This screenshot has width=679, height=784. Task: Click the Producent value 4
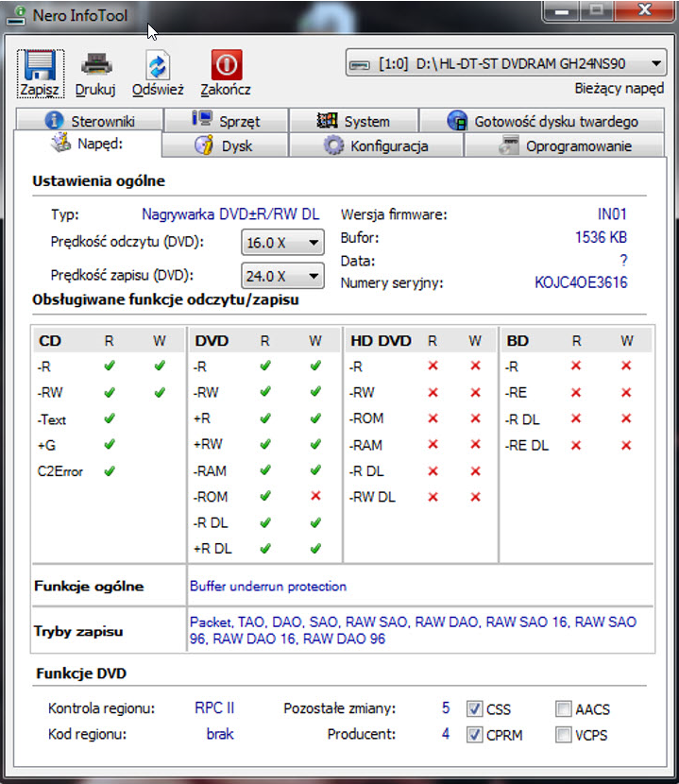(446, 734)
